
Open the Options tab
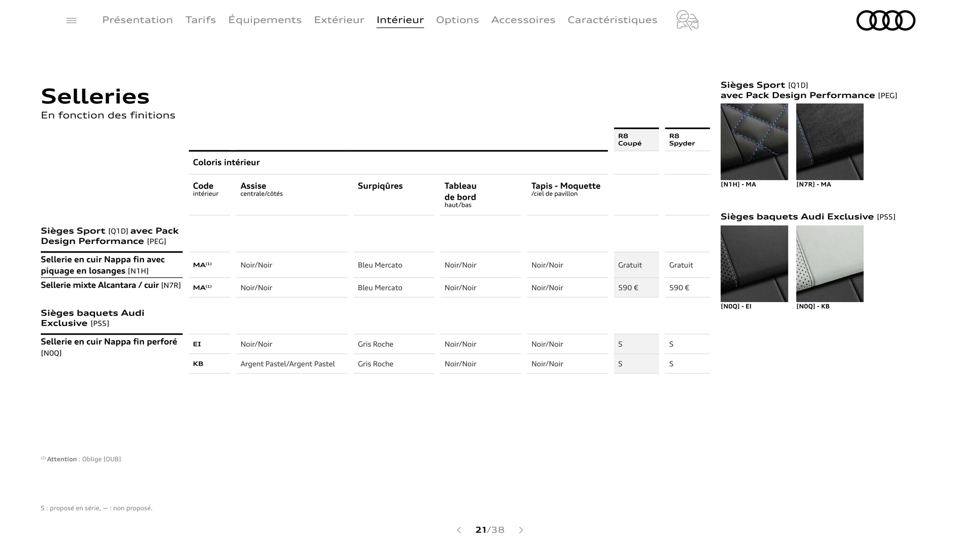457,20
